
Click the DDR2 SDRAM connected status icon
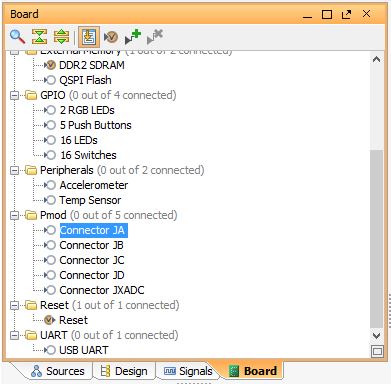(50, 65)
